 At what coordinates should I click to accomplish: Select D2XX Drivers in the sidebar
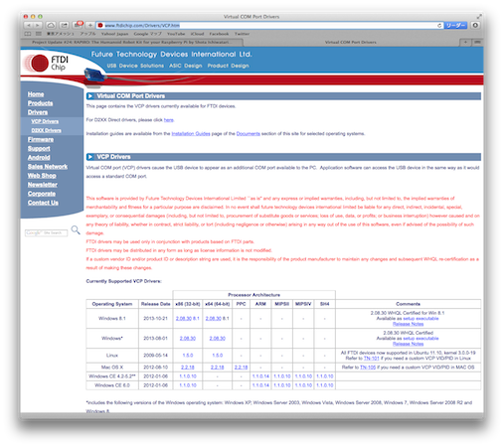point(46,130)
